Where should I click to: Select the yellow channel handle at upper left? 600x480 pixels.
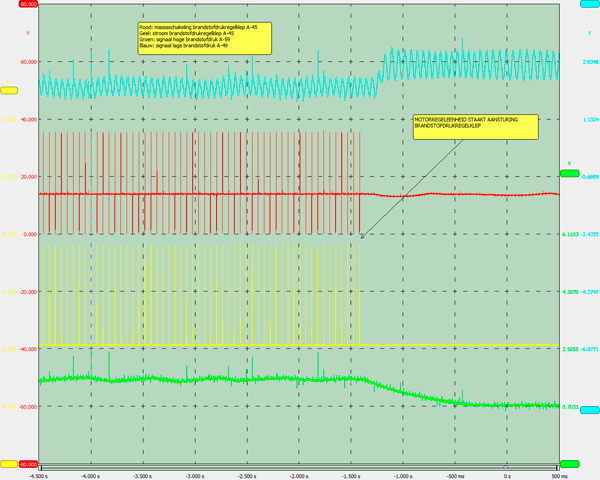[8, 91]
